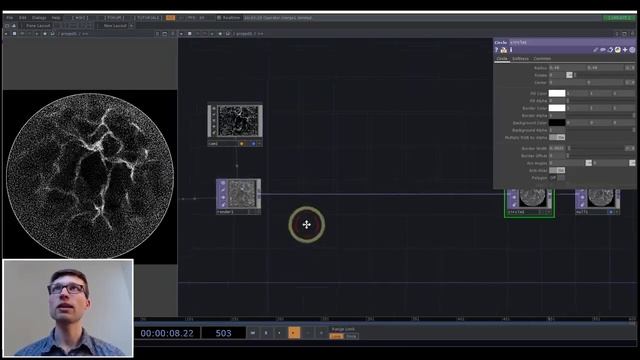640x360 pixels.
Task: Step back one frame button
Action: [307, 333]
